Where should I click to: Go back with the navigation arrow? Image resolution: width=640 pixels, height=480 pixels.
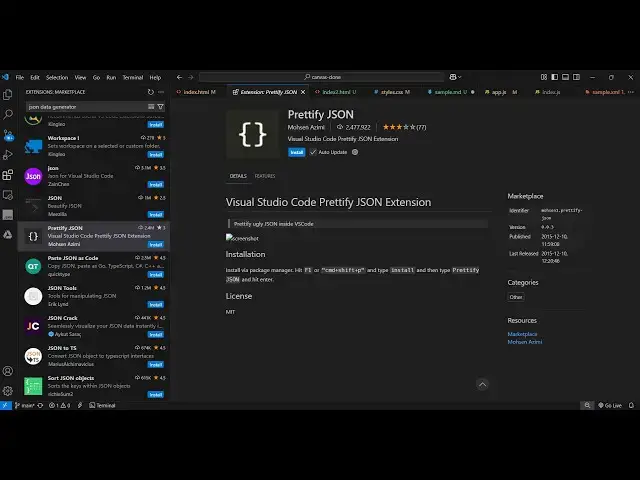tap(180, 77)
